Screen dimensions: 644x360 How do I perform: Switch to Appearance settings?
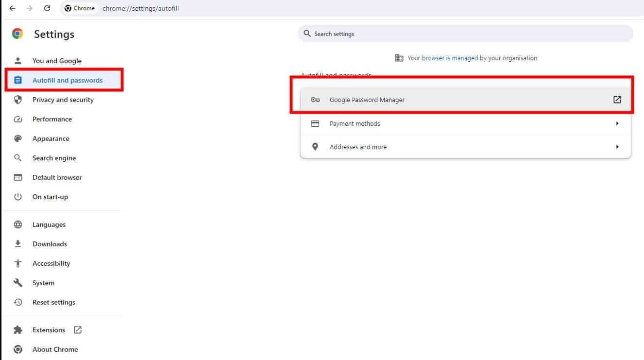click(51, 138)
